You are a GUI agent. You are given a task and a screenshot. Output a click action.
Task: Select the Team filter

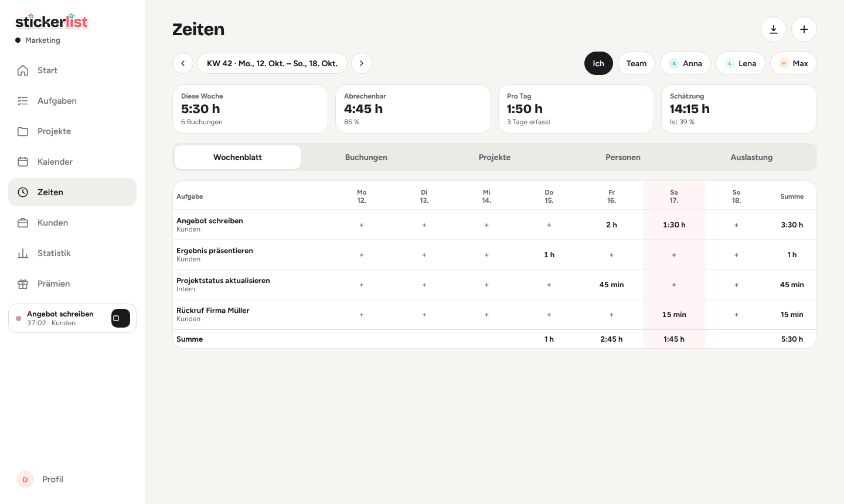637,63
